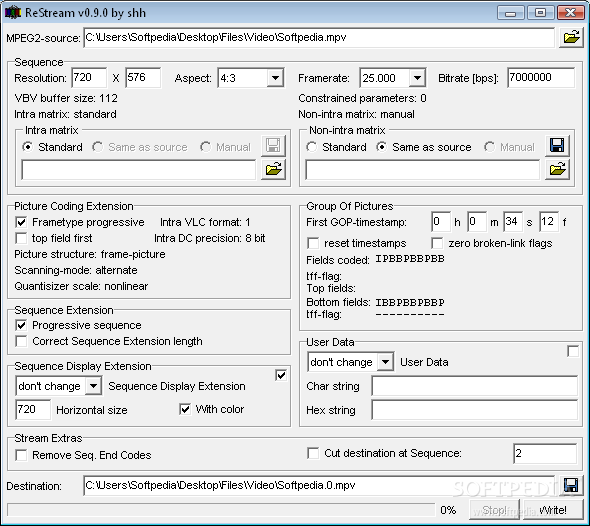Click Constrained parameters: 0 text

(x=362, y=98)
